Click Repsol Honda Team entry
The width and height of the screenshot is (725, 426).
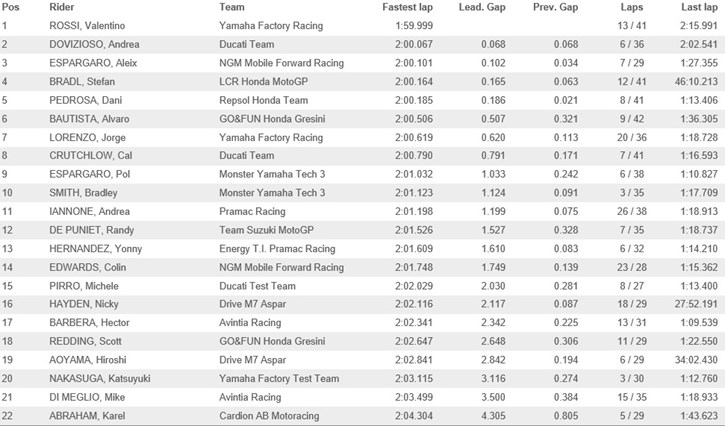pyautogui.click(x=264, y=100)
